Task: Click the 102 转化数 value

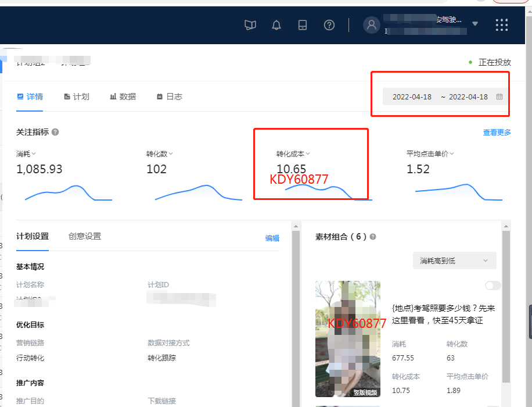Action: (x=156, y=169)
